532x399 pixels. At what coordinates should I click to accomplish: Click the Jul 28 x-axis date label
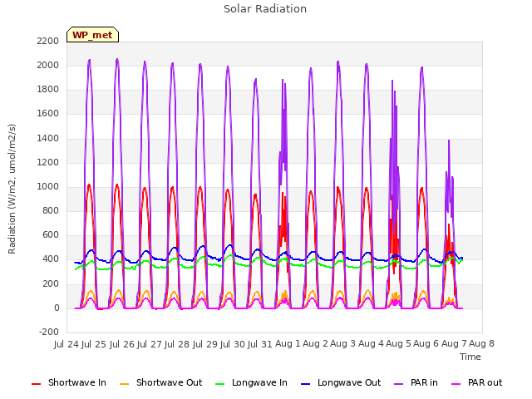tap(177, 344)
